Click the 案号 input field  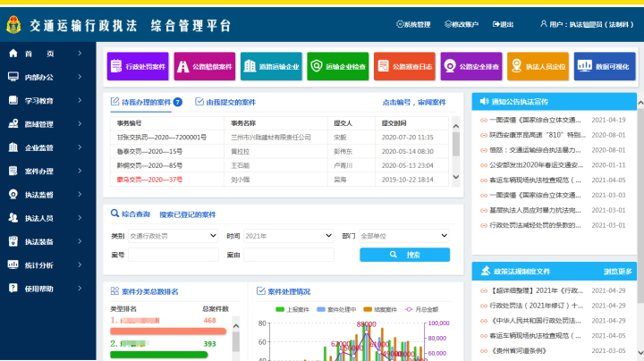(x=174, y=255)
